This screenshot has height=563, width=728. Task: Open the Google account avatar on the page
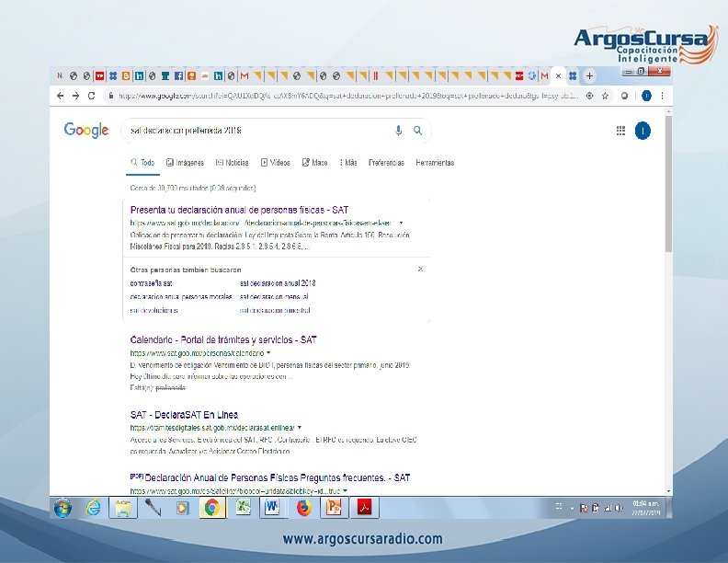(643, 131)
